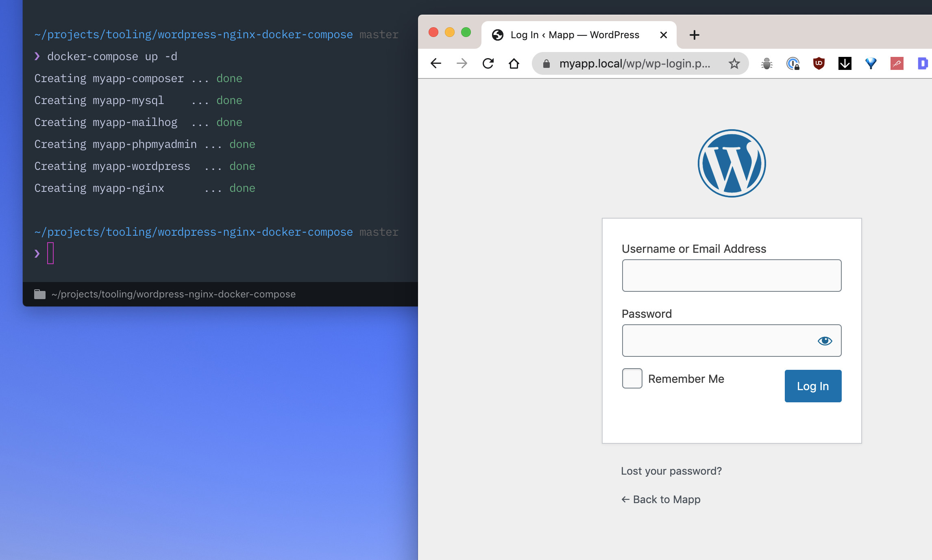The image size is (932, 560).
Task: Select the Log In WordPress tab
Action: (574, 35)
